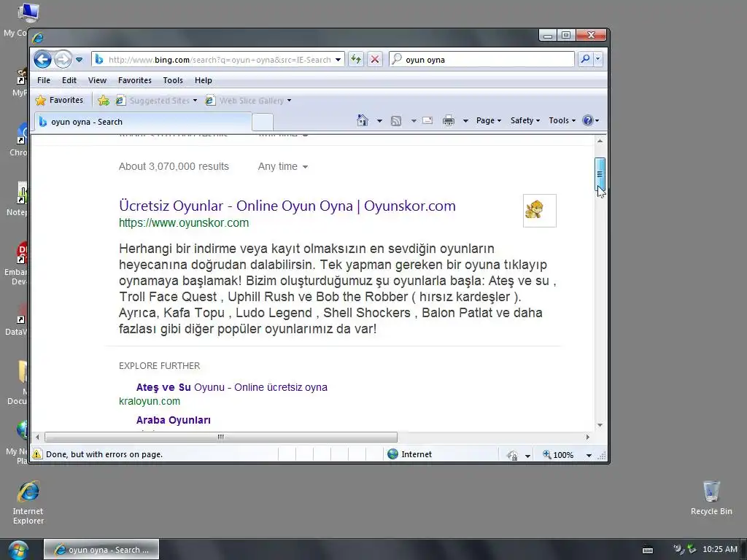Click the keyboard icon in system tray
Screen dimensions: 747x560
tap(648, 550)
